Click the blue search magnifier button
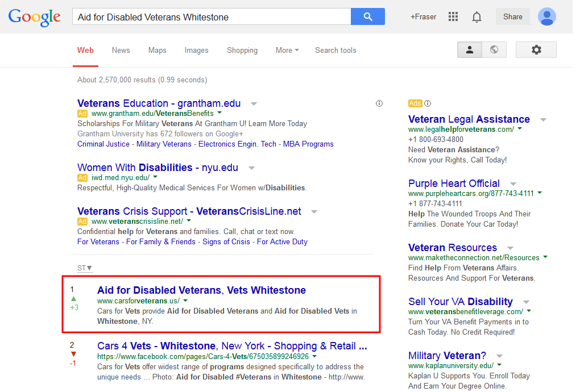The height and width of the screenshot is (392, 584). pyautogui.click(x=367, y=16)
